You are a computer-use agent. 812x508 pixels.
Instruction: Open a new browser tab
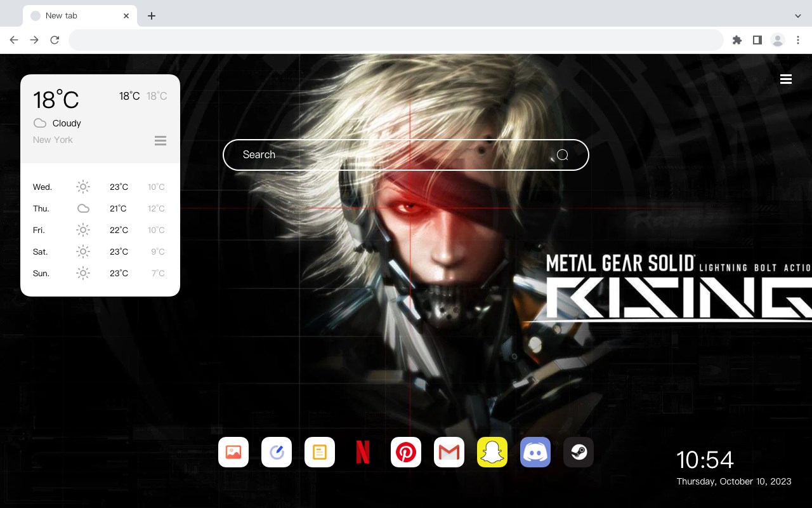tap(152, 16)
